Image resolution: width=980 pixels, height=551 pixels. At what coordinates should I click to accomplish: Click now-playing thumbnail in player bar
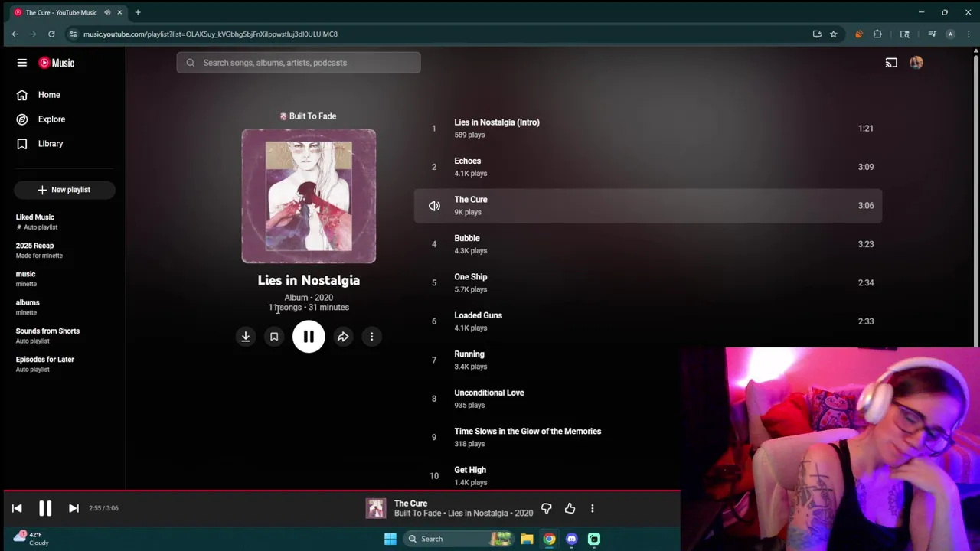point(376,508)
